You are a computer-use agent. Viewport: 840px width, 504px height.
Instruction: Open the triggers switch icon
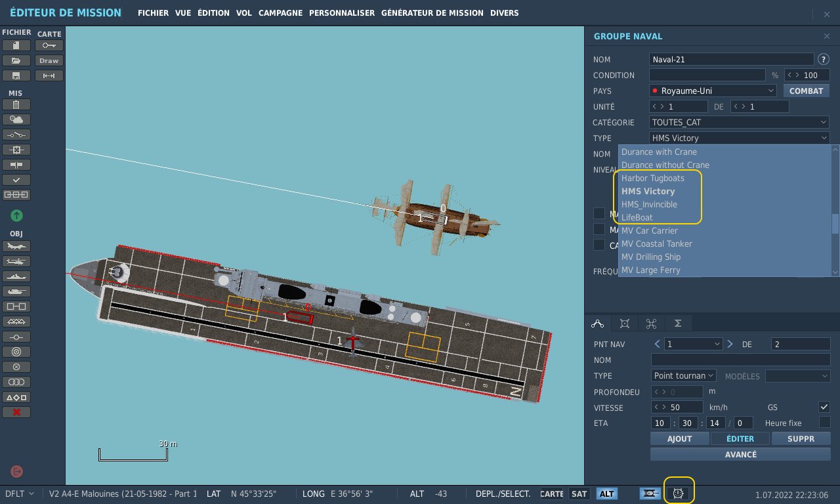(x=16, y=135)
